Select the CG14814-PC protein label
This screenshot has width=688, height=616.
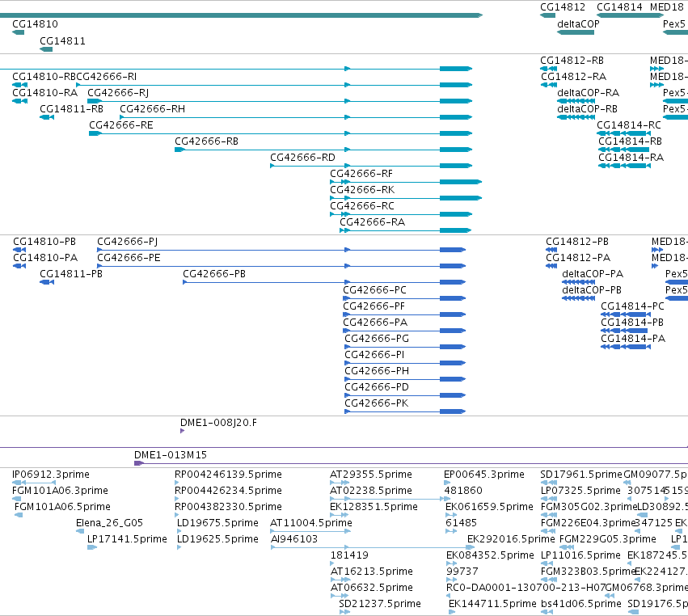(633, 306)
